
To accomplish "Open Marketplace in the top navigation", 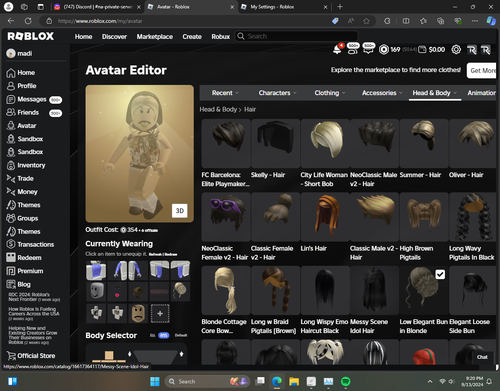I will 155,36.
